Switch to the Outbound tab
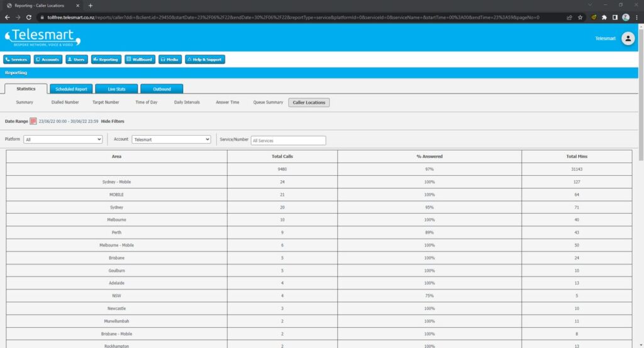The width and height of the screenshot is (644, 348). [162, 89]
